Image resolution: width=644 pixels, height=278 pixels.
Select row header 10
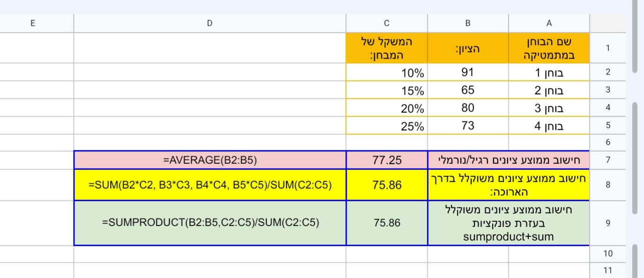click(608, 253)
